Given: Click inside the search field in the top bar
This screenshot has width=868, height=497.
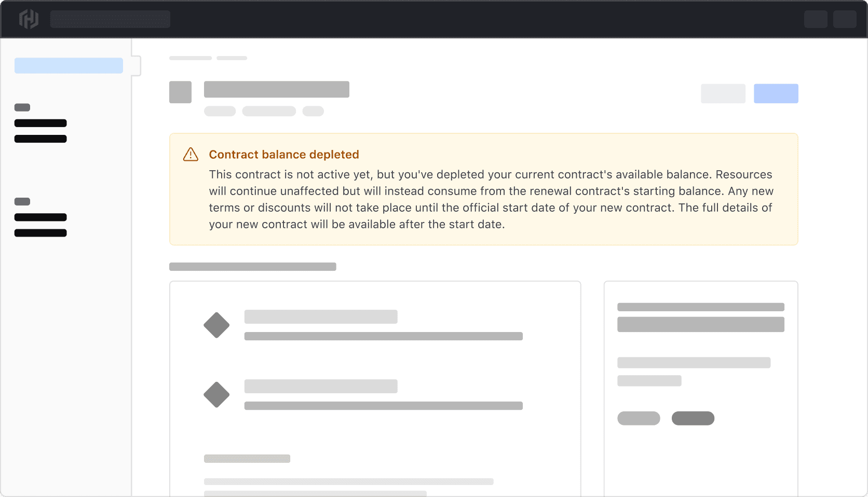Looking at the screenshot, I should tap(110, 19).
